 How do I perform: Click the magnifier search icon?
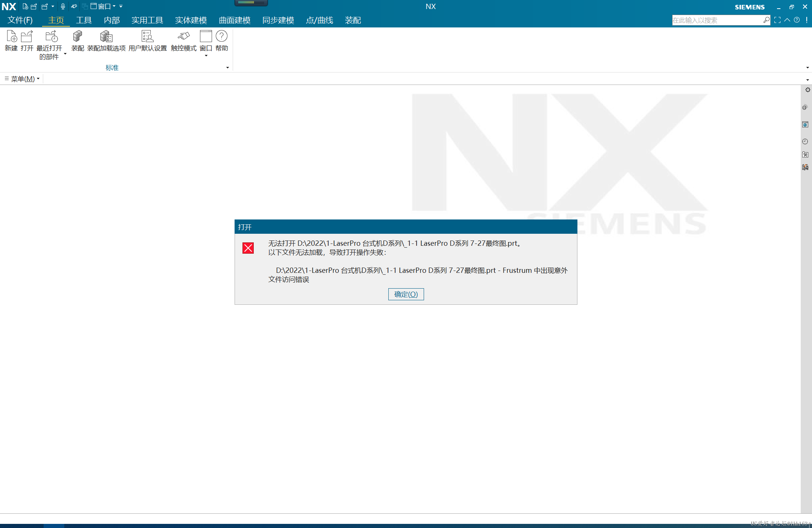click(766, 20)
